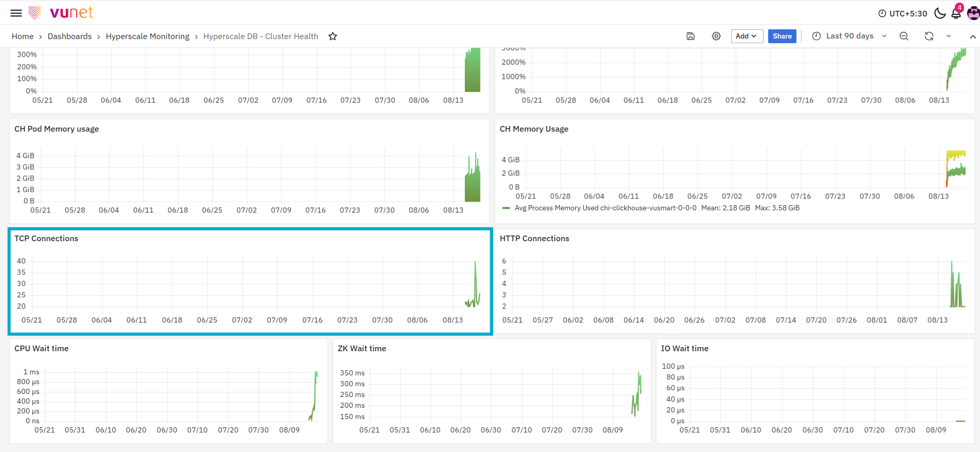This screenshot has height=452, width=980.
Task: Open notifications bell with badge
Action: (956, 12)
